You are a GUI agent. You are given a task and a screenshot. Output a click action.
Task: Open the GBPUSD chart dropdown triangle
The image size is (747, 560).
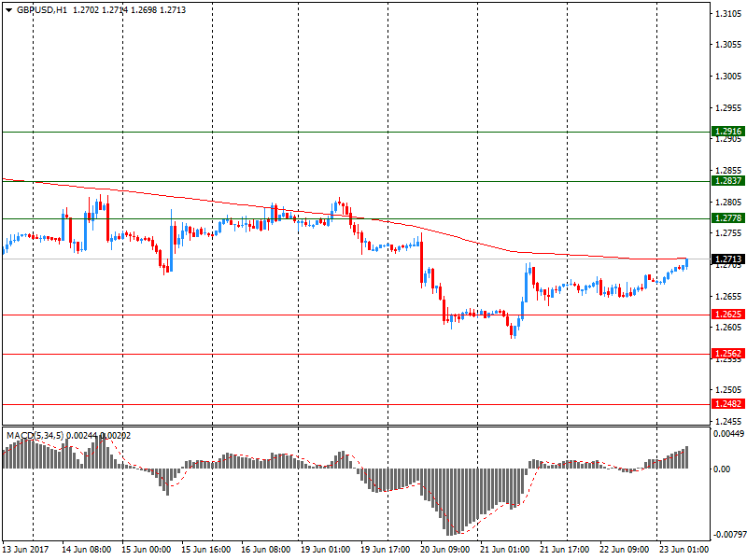(8, 10)
